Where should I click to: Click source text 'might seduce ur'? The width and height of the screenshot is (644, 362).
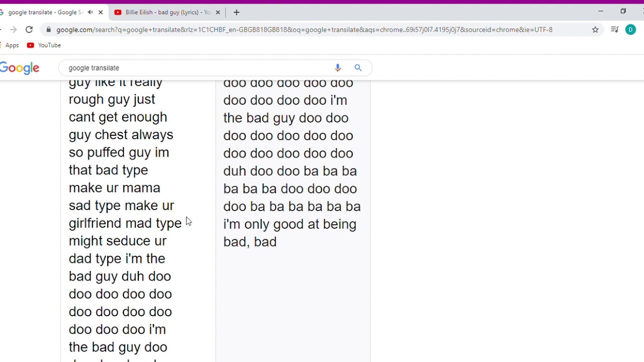click(118, 241)
